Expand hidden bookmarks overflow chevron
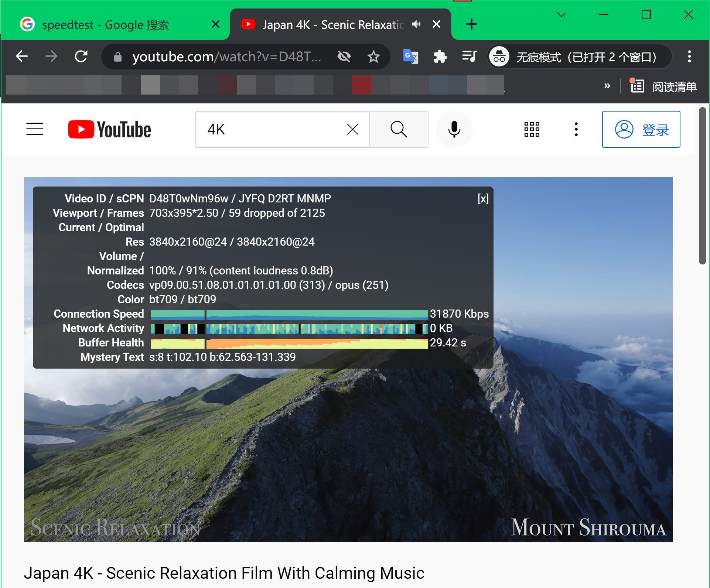Image resolution: width=710 pixels, height=588 pixels. coord(607,86)
